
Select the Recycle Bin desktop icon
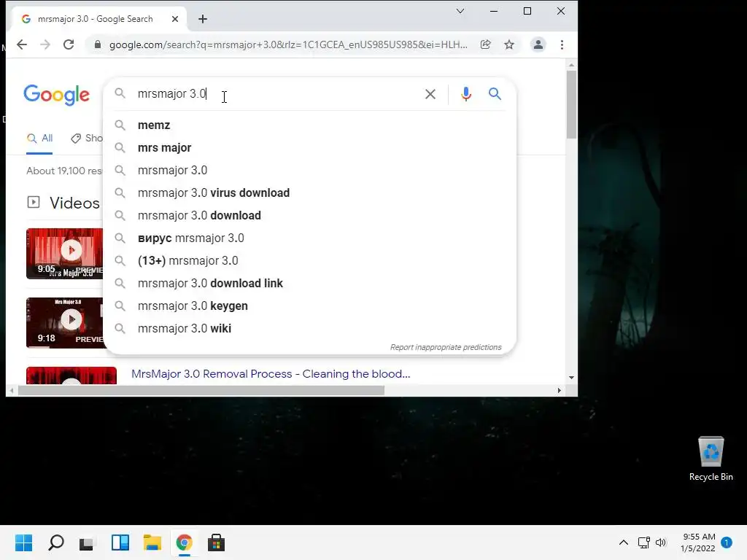(711, 459)
